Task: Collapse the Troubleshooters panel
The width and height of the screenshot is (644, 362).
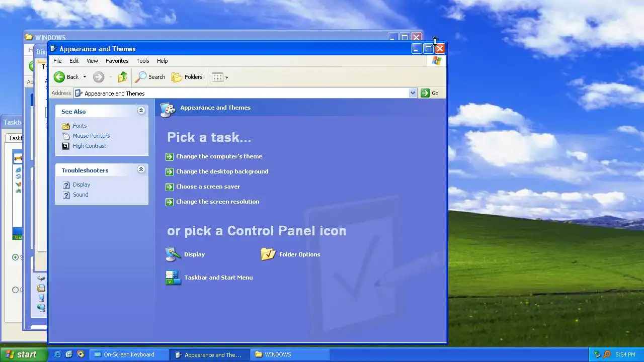Action: click(x=141, y=169)
